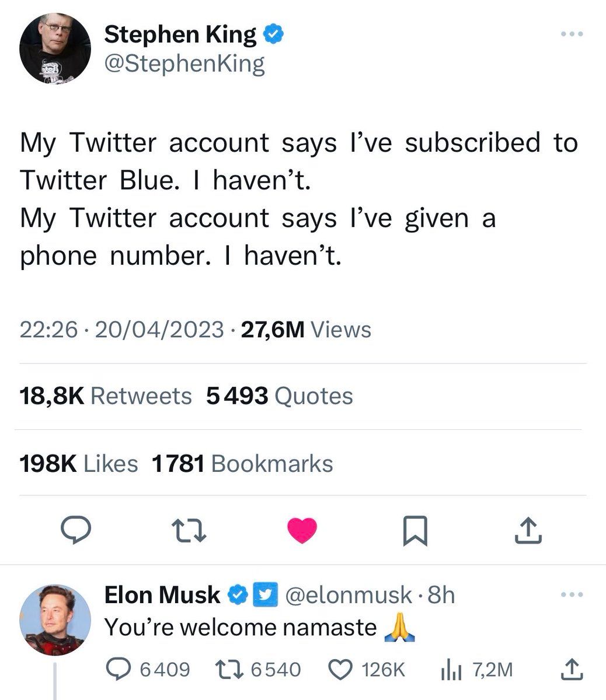Open Stephen King's profile picture
The image size is (606, 700).
point(55,48)
